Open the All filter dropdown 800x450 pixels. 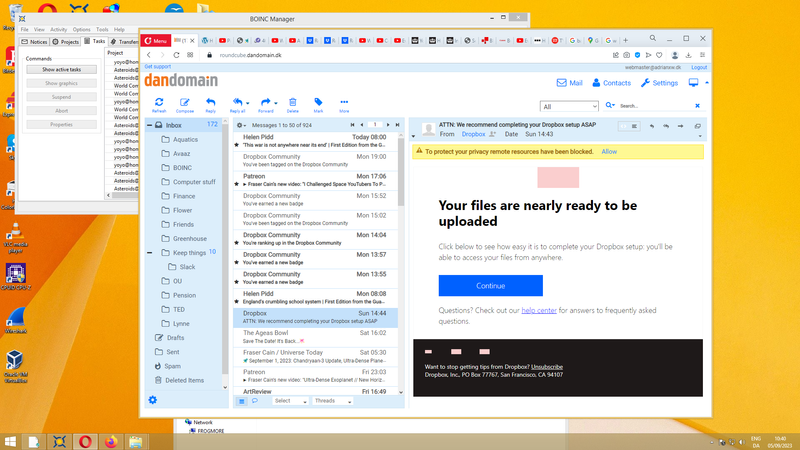[569, 106]
